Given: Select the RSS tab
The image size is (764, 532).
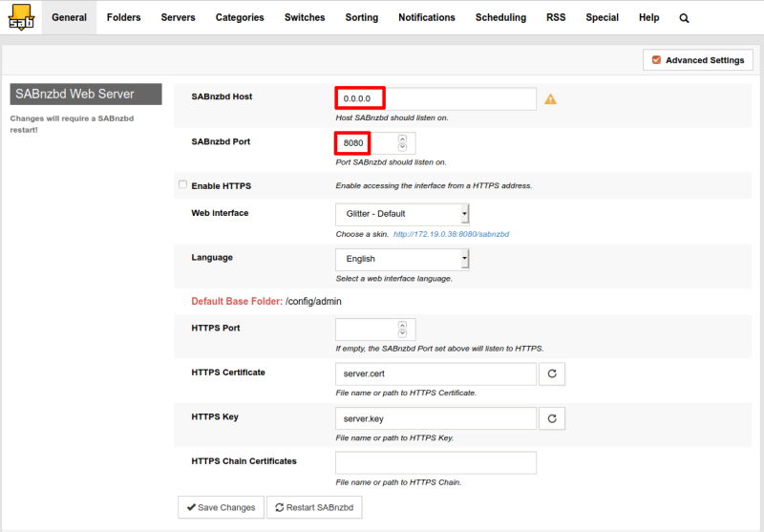Looking at the screenshot, I should 556,17.
